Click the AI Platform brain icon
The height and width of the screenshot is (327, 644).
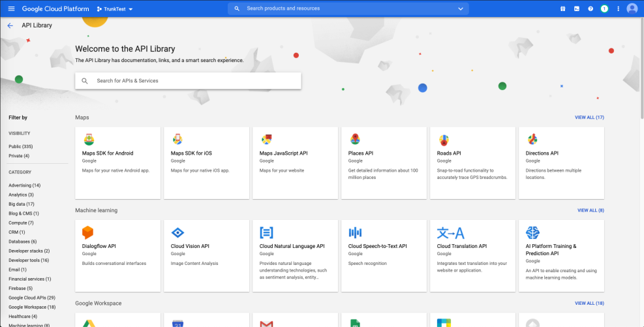[532, 232]
